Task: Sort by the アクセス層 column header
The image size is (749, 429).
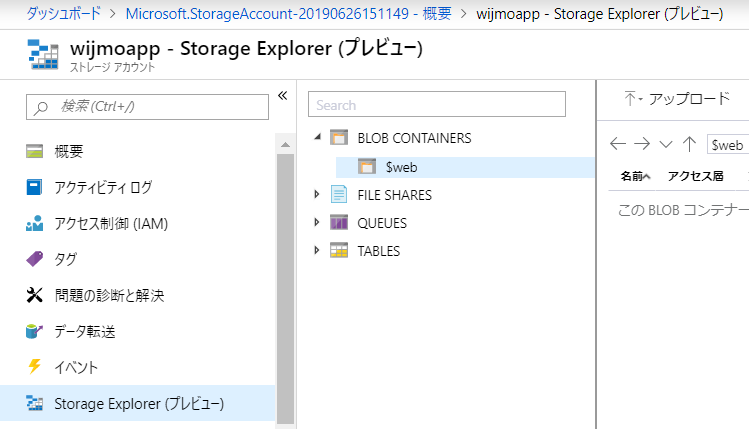Action: (x=696, y=176)
